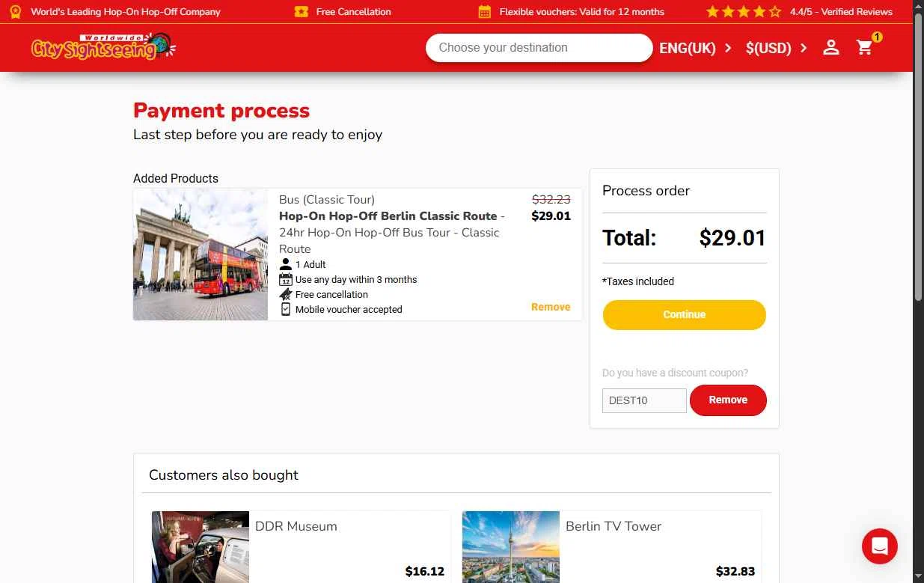Click the Flexible vouchers: Valid for 12 months text
The height and width of the screenshot is (583, 924).
click(582, 12)
